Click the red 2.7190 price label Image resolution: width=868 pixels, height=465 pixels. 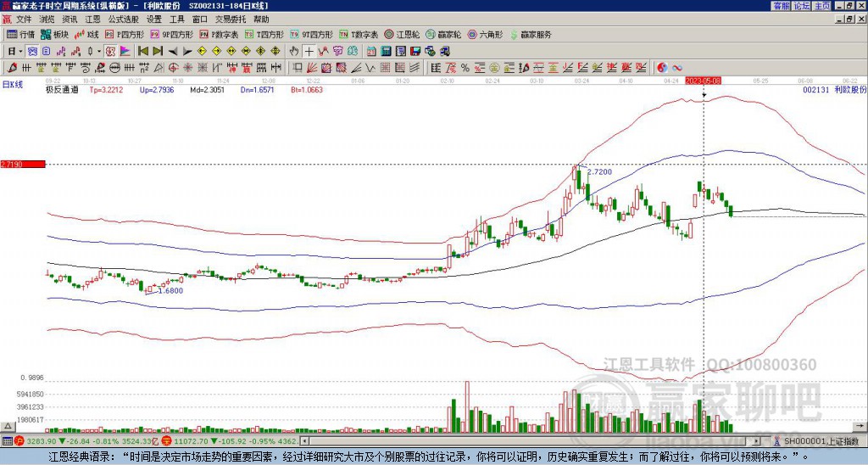pyautogui.click(x=23, y=165)
